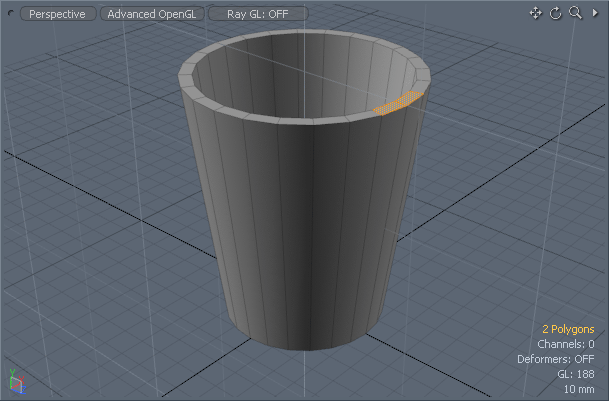The width and height of the screenshot is (609, 401).
Task: Click the cup's top rim on left side
Action: [x=186, y=78]
